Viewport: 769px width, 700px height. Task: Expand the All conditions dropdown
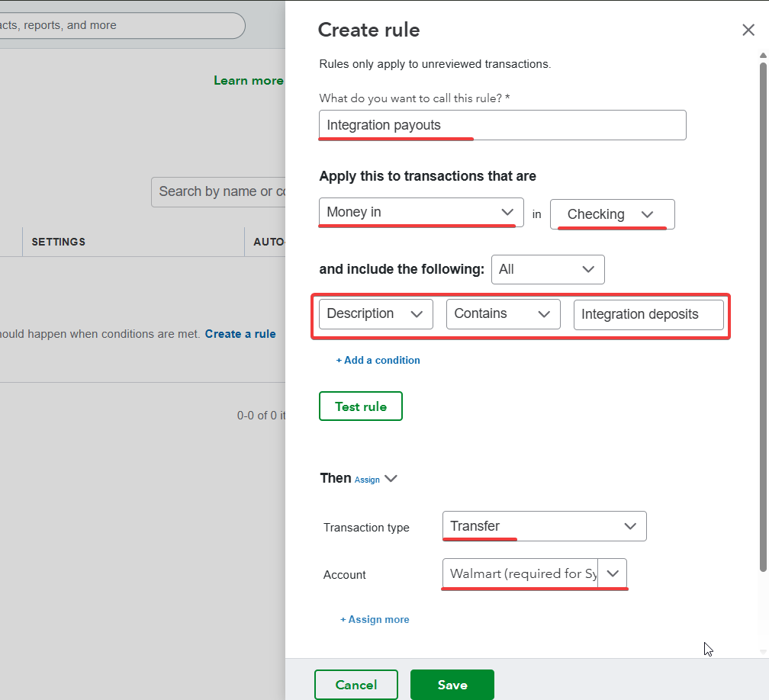coord(548,269)
